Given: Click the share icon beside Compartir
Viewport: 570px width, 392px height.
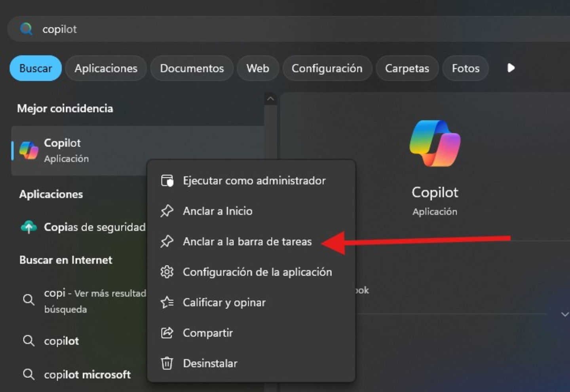Looking at the screenshot, I should click(167, 333).
